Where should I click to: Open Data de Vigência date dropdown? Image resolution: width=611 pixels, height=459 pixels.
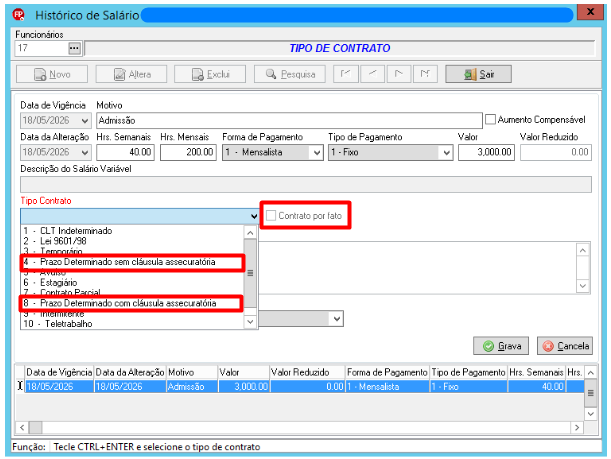(x=85, y=121)
